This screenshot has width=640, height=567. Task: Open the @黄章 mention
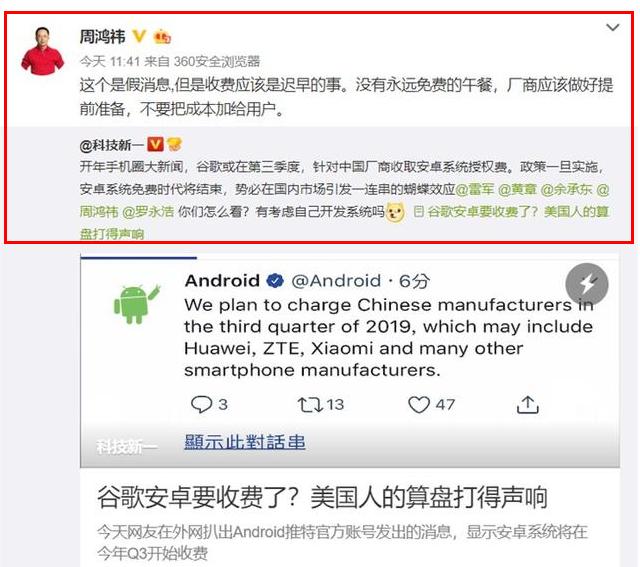coord(517,189)
